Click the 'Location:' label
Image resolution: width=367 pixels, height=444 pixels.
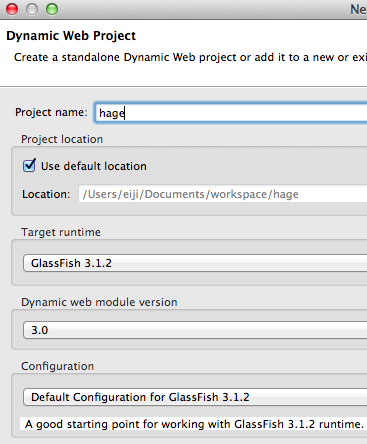(46, 194)
